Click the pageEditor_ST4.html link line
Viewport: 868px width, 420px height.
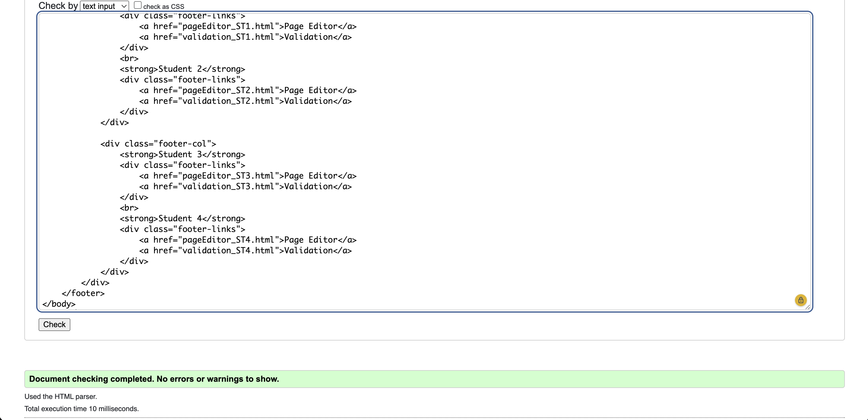pos(248,240)
